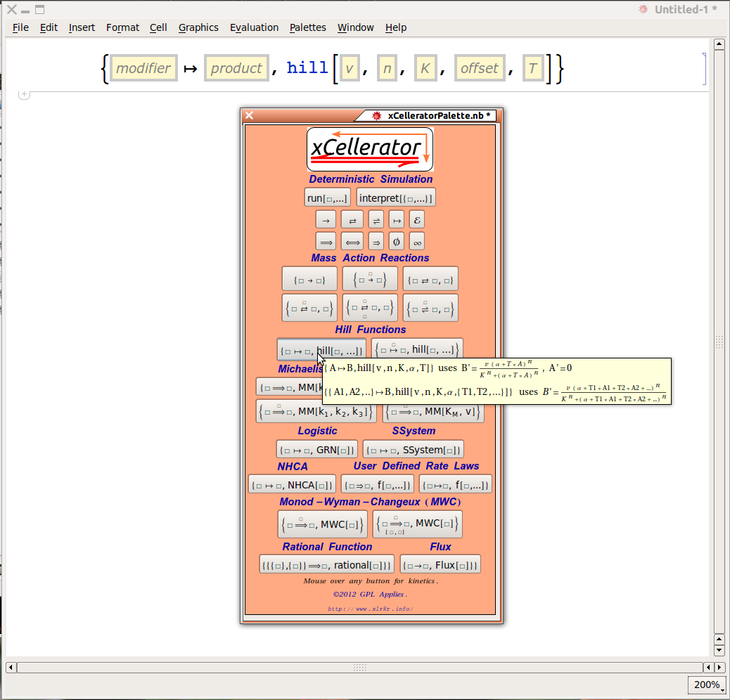Click the blue 'hill' text in notebook

pyautogui.click(x=307, y=68)
